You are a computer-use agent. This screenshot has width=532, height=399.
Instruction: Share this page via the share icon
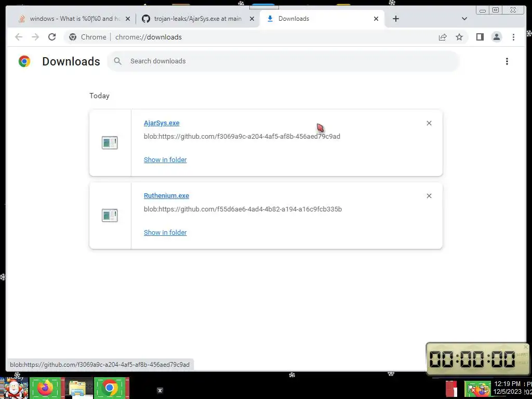443,37
